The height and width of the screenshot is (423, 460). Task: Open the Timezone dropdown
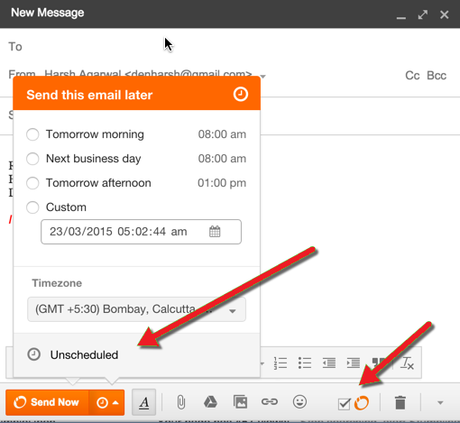pos(136,310)
